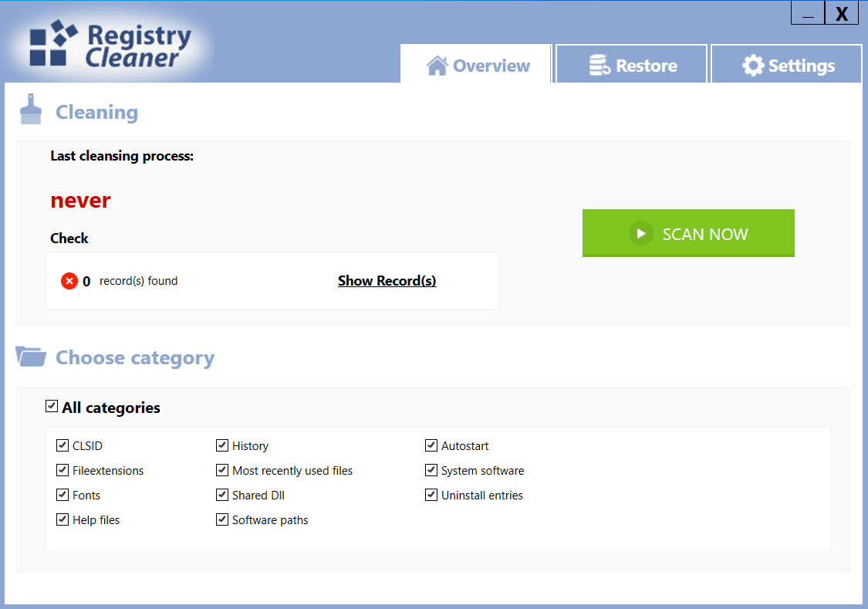The image size is (868, 609).
Task: Click the 'Choose category' heading
Action: click(135, 358)
